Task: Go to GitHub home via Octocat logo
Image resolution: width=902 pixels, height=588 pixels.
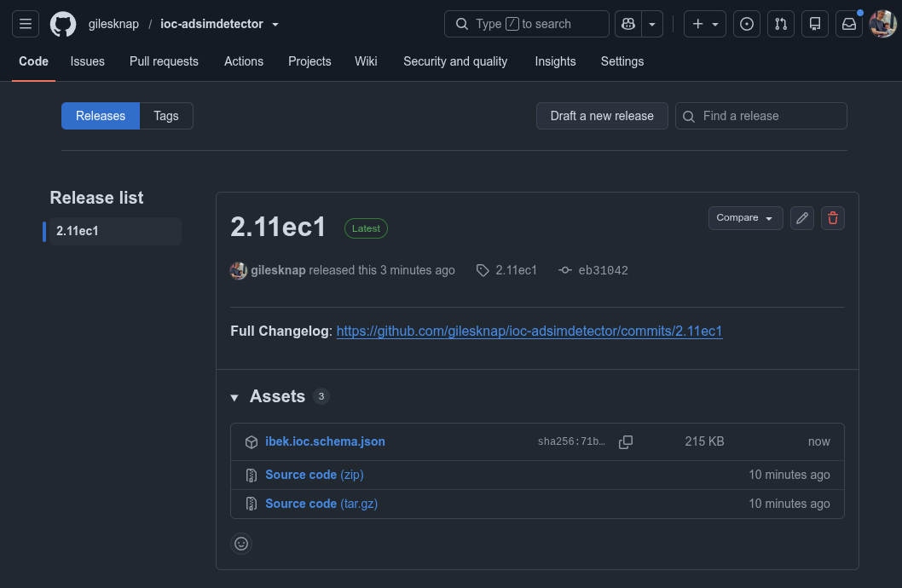Action: [63, 24]
